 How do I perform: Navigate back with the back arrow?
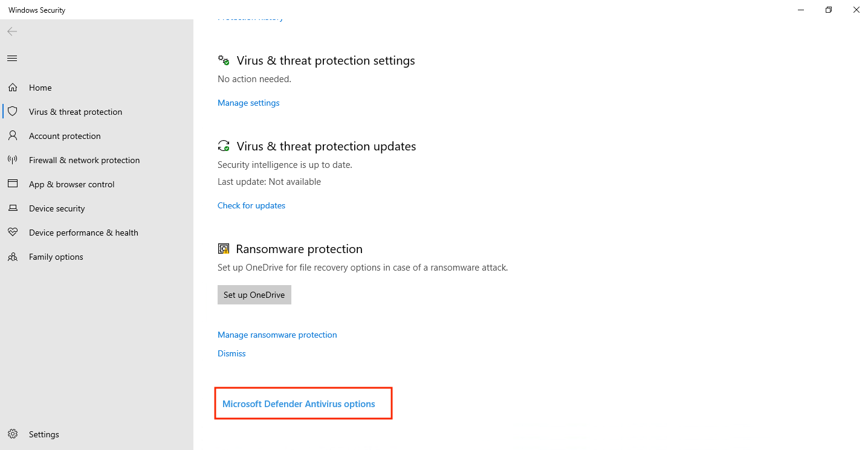[x=11, y=31]
